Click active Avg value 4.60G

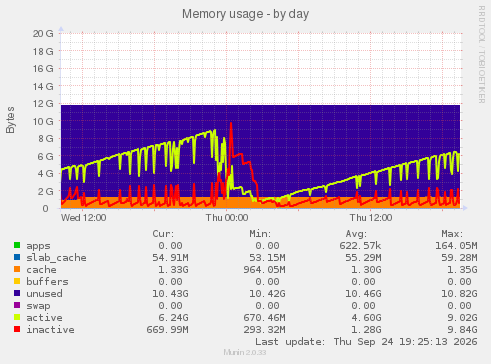366,318
